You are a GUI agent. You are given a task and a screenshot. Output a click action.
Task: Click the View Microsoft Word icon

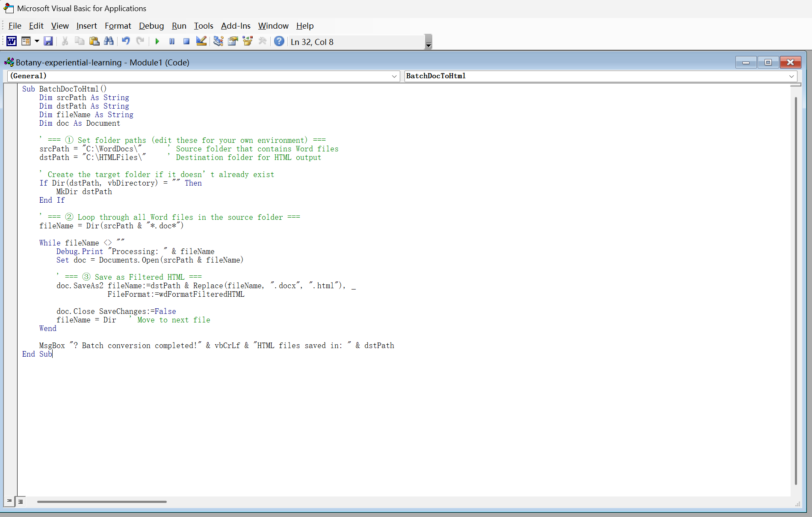(x=12, y=41)
